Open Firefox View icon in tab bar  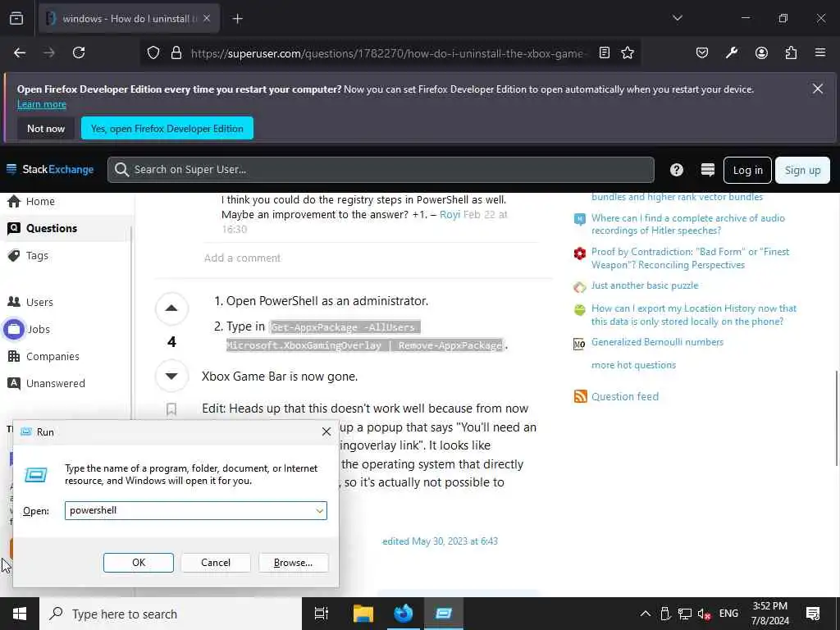[16, 18]
